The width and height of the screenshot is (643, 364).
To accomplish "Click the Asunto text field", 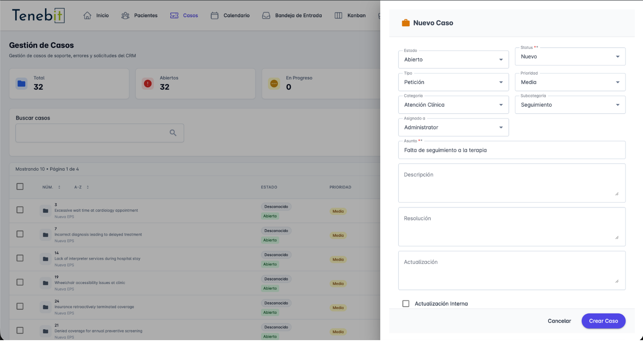I will tap(512, 150).
